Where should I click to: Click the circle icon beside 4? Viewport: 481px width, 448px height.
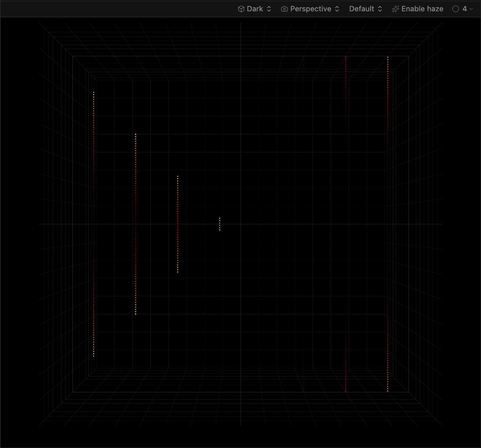pyautogui.click(x=456, y=9)
